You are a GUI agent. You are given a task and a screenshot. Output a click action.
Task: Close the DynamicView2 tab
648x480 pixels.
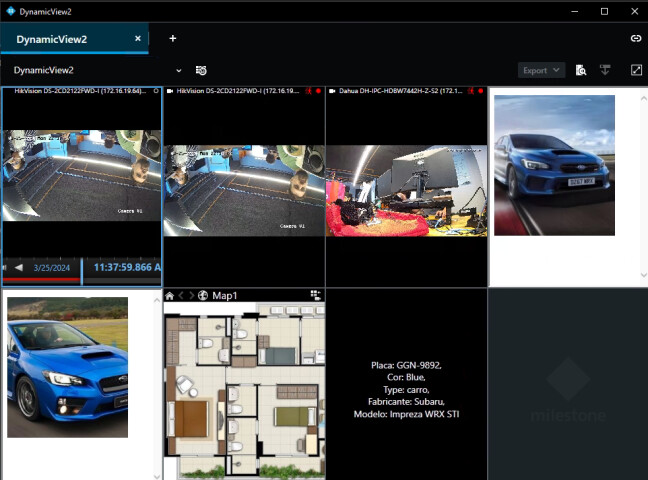pos(138,39)
